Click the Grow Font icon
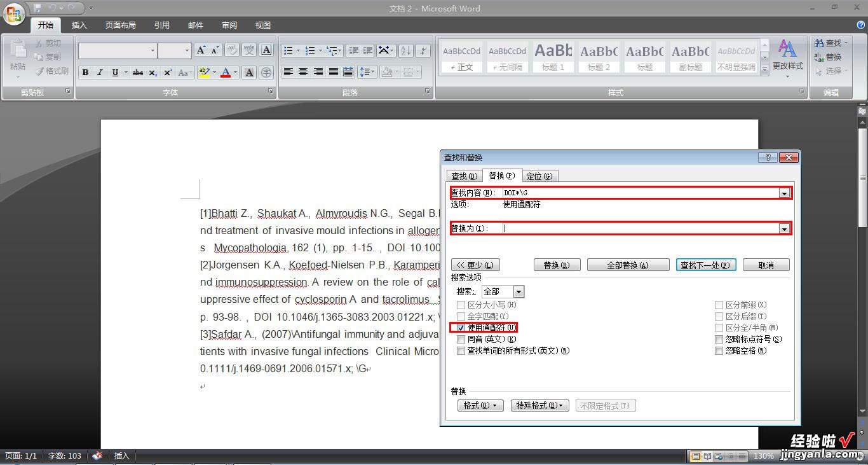 (201, 50)
